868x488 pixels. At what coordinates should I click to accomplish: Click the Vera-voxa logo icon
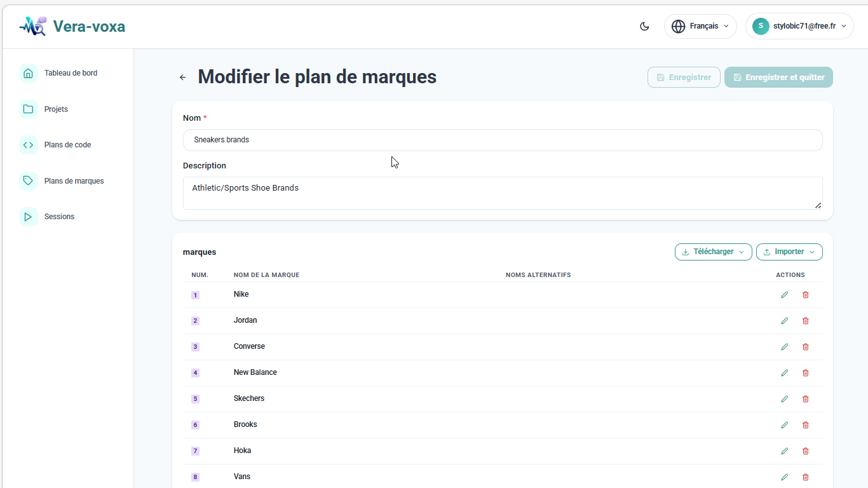click(33, 26)
